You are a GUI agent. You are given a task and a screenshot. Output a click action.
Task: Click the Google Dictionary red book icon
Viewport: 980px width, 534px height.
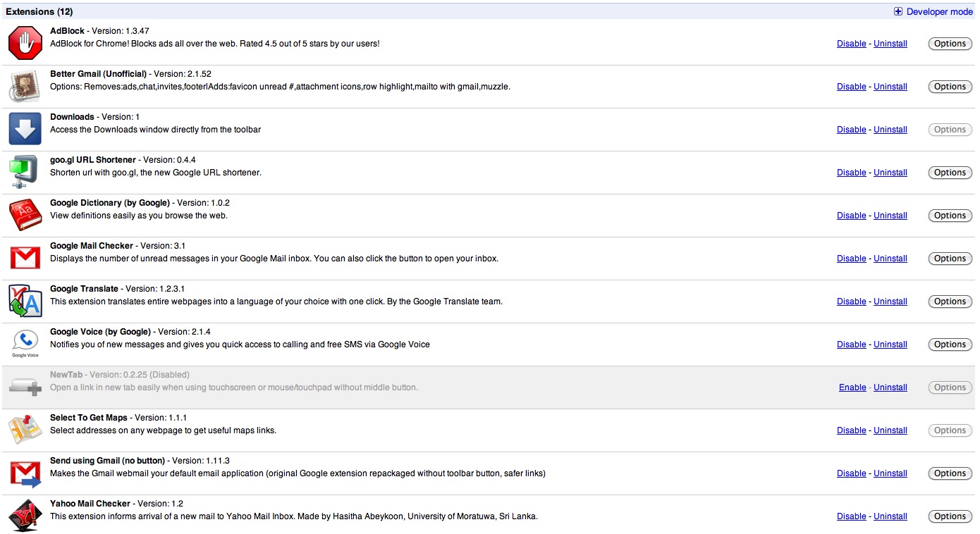pyautogui.click(x=25, y=216)
